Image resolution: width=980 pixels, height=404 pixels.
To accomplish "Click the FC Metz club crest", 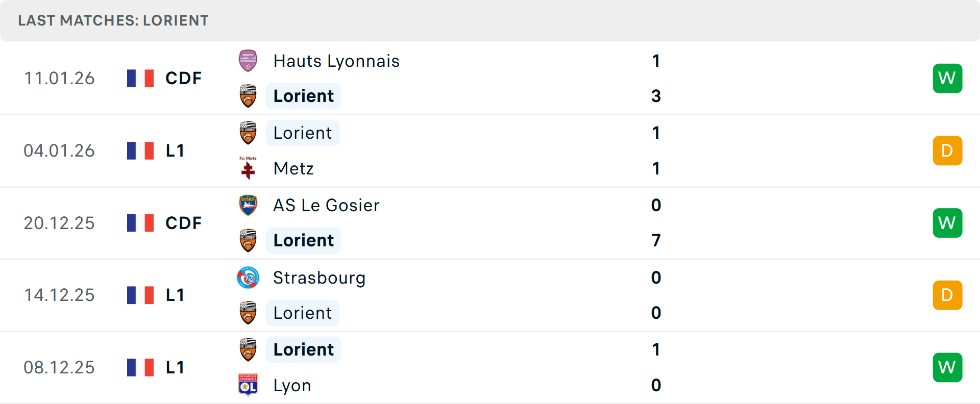I will [248, 168].
